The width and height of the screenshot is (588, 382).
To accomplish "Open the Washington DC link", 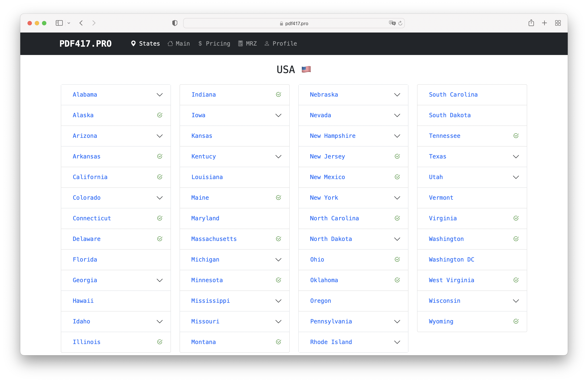I will click(451, 259).
